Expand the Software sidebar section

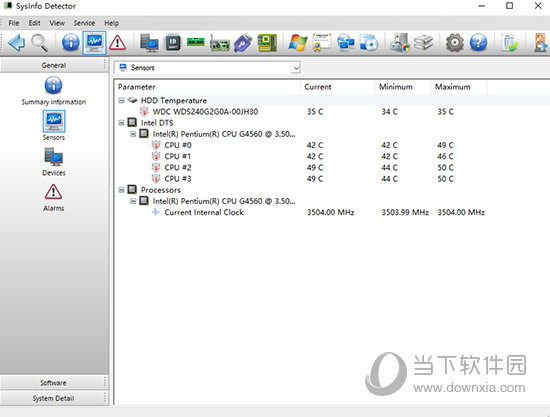tap(54, 383)
